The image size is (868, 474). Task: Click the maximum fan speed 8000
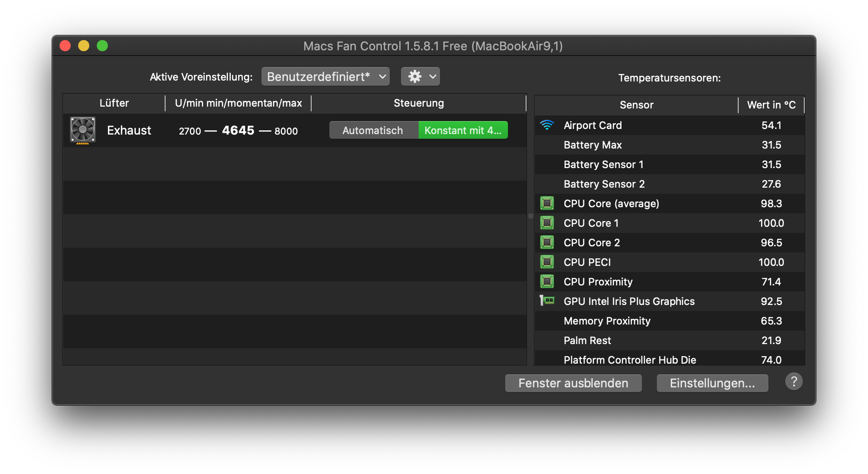pyautogui.click(x=286, y=131)
